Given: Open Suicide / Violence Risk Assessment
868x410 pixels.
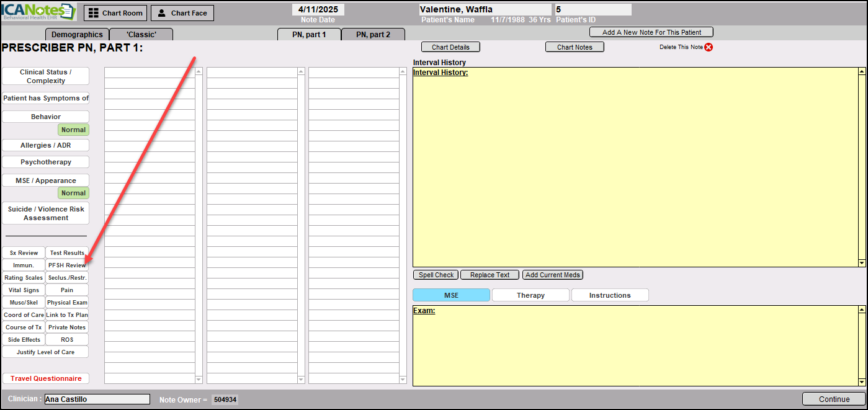Looking at the screenshot, I should [46, 213].
